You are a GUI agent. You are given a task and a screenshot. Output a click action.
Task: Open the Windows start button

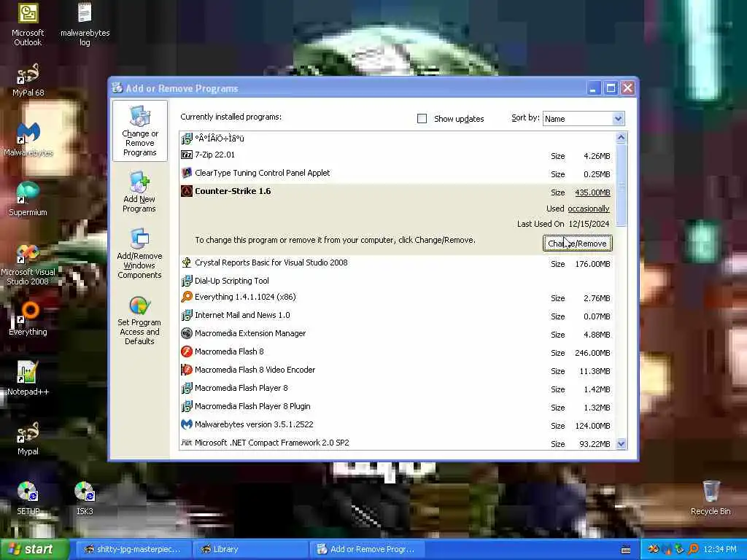click(x=34, y=549)
